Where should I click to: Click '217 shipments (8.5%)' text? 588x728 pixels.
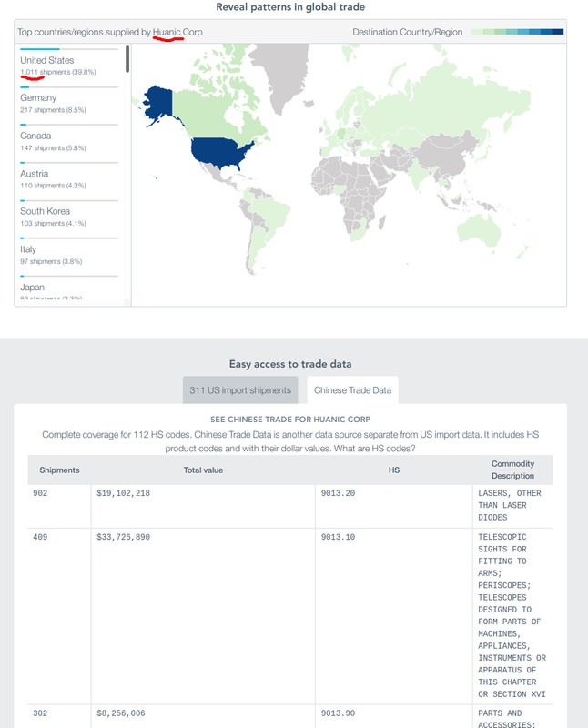click(x=53, y=110)
